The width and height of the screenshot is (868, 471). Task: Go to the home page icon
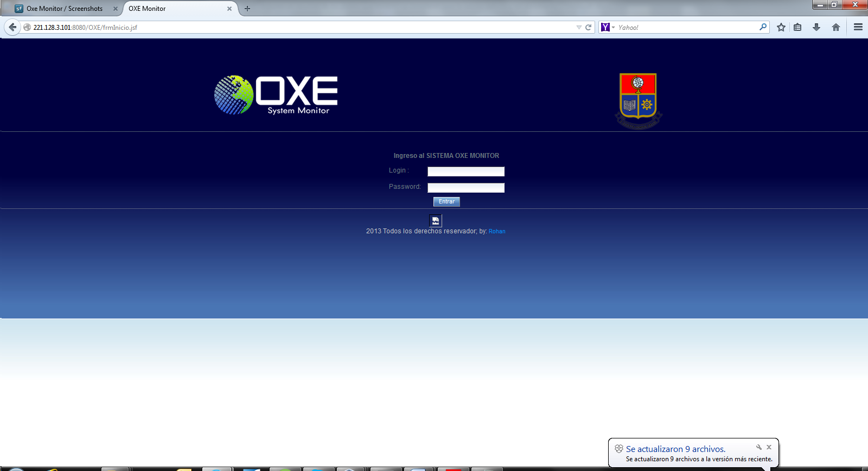836,27
